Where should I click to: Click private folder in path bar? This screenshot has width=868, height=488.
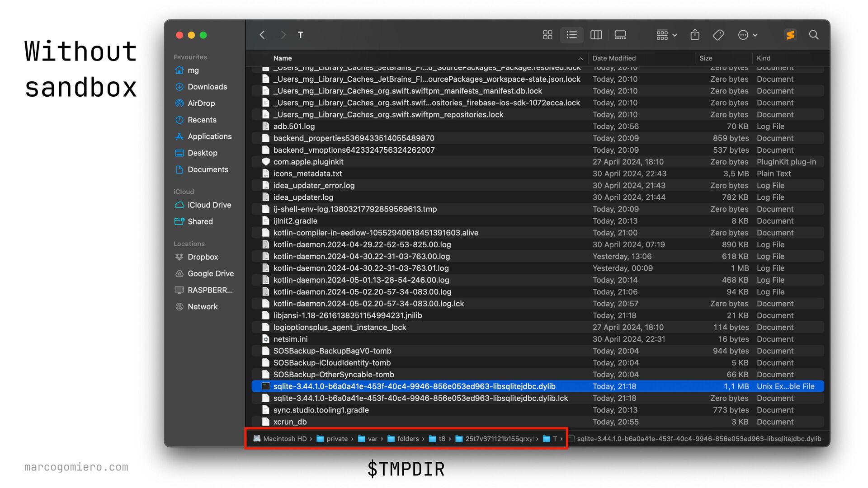pos(332,439)
